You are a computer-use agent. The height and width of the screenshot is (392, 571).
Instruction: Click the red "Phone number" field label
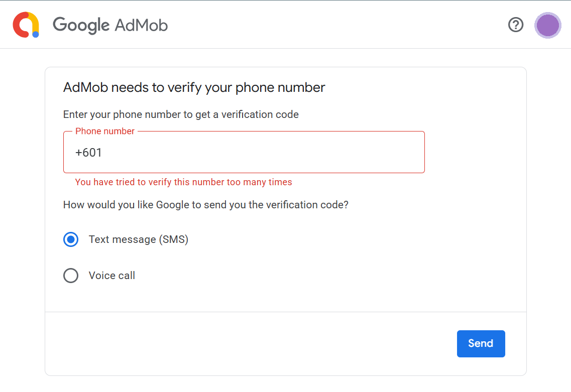click(105, 132)
